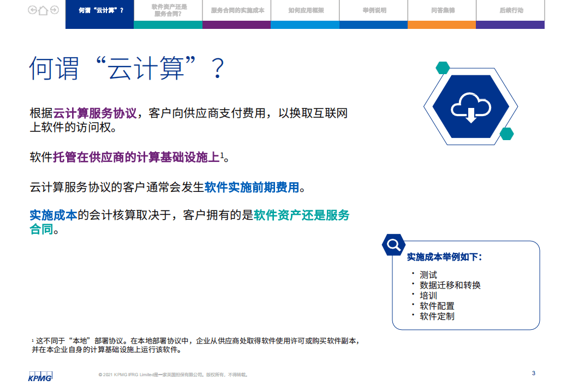Switch to the "后续行动" tab
This screenshot has width=567, height=392.
click(x=510, y=12)
